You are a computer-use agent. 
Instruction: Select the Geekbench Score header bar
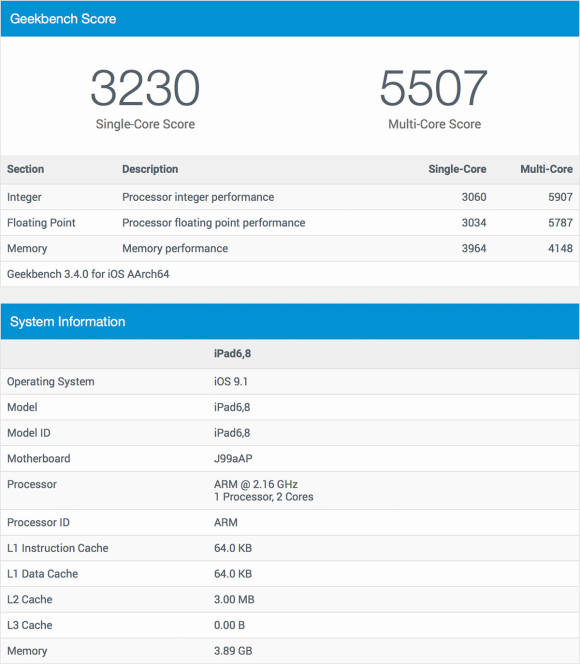(x=290, y=19)
